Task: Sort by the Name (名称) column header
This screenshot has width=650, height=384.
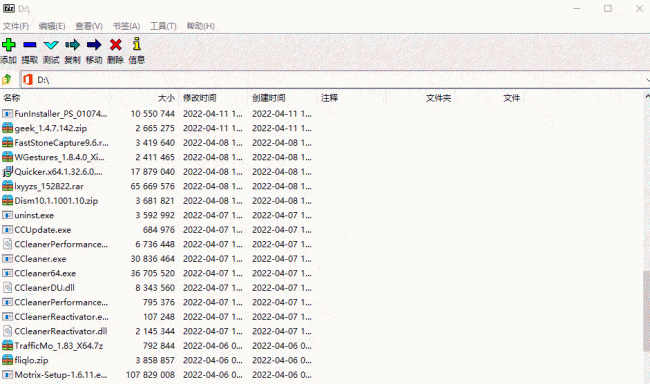Action: [x=55, y=98]
